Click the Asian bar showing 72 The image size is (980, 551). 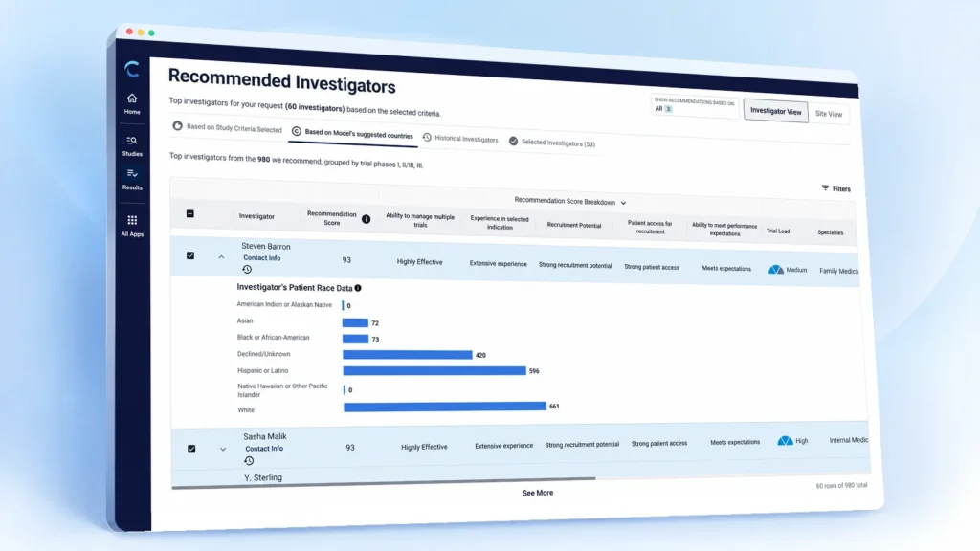click(354, 323)
